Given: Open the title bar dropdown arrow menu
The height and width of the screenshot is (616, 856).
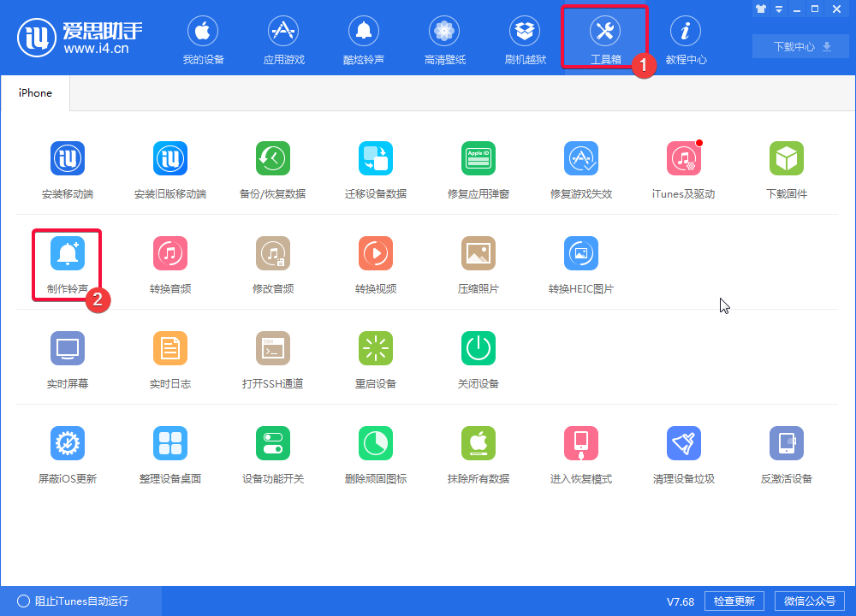Looking at the screenshot, I should pyautogui.click(x=779, y=9).
